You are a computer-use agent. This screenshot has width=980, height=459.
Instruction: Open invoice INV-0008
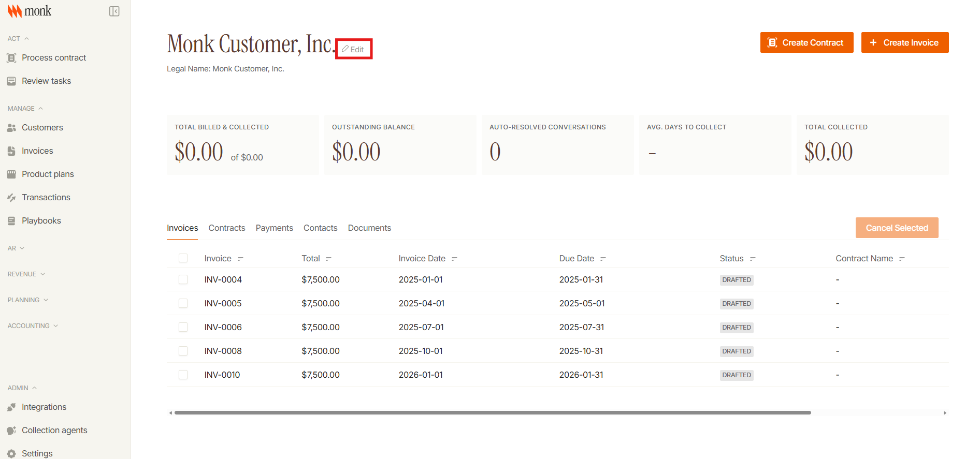(x=223, y=351)
